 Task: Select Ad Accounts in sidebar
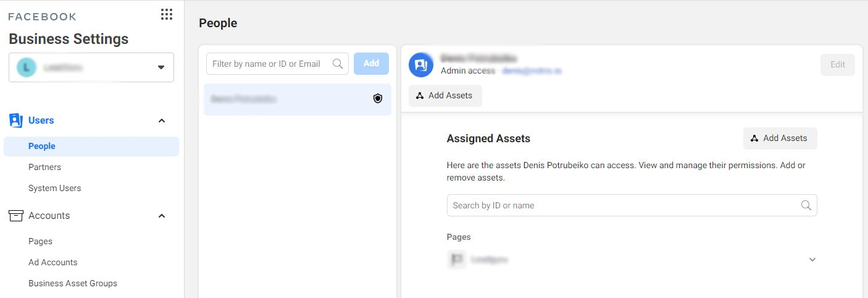click(x=52, y=262)
